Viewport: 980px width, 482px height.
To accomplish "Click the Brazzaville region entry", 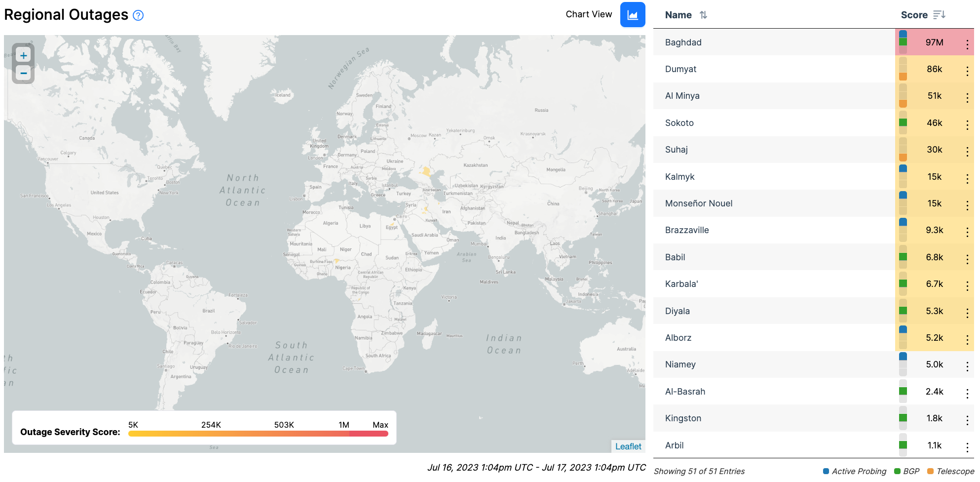I will [x=686, y=230].
